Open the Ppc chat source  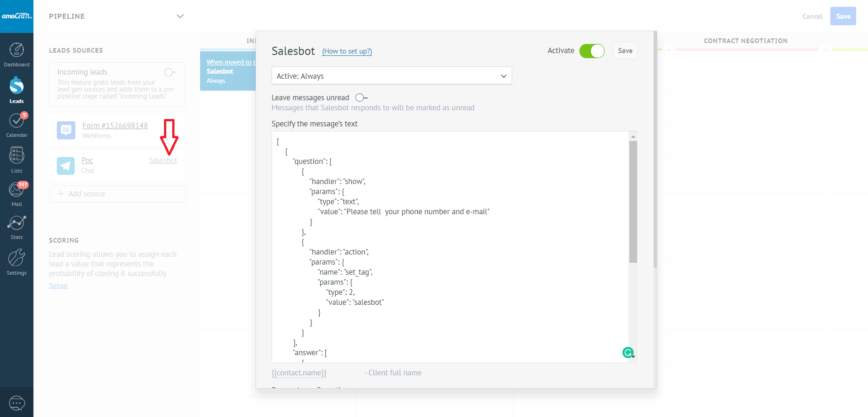(x=87, y=160)
